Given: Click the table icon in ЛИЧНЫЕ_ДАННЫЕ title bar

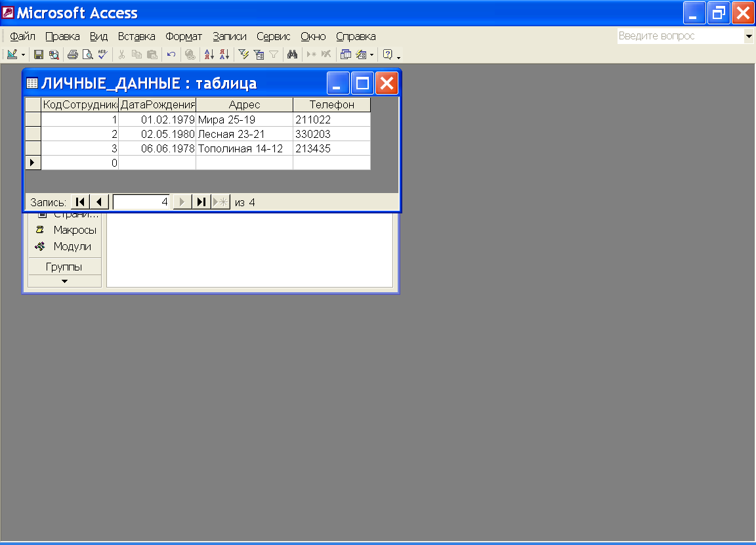Looking at the screenshot, I should click(32, 83).
